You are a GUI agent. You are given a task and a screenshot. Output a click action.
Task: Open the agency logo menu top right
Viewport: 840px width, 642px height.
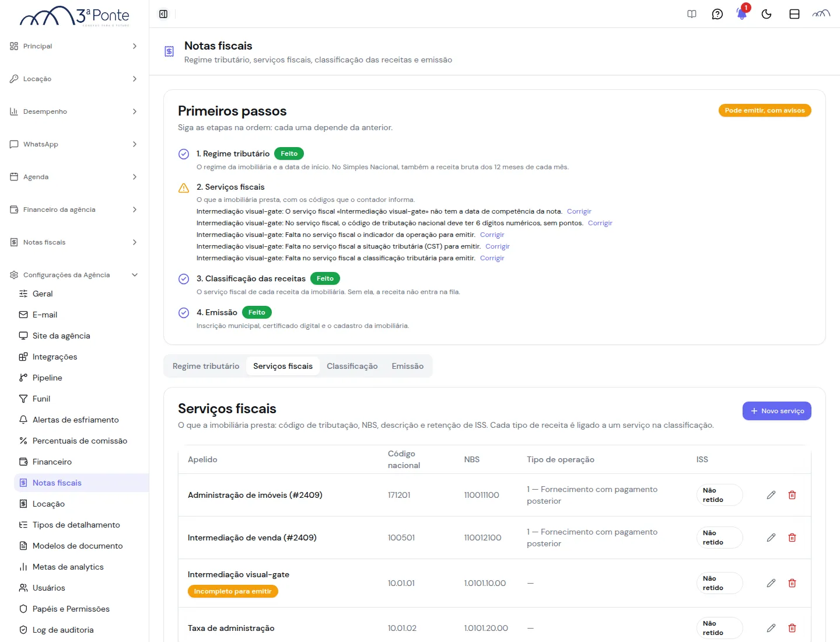click(821, 14)
